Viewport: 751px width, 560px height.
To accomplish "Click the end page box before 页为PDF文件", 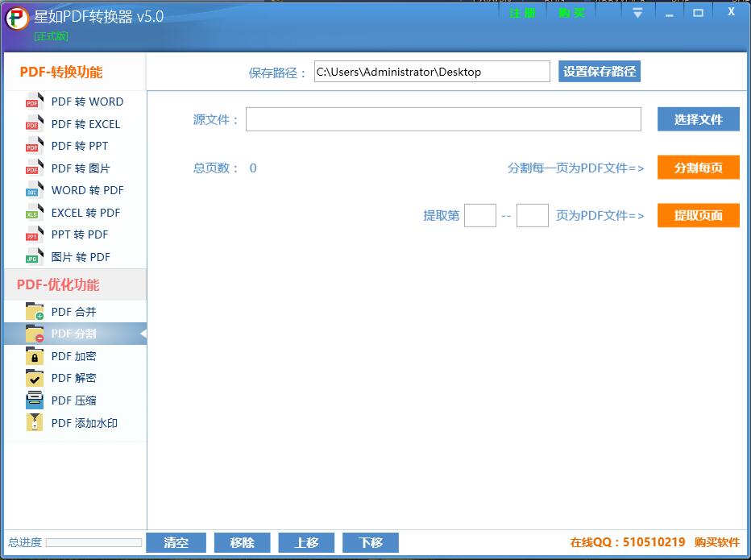I will [532, 215].
